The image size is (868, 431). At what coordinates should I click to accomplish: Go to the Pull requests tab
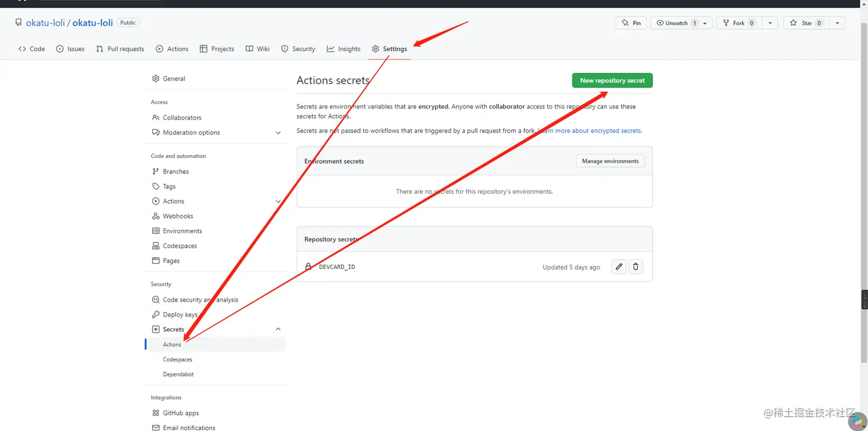coord(120,49)
